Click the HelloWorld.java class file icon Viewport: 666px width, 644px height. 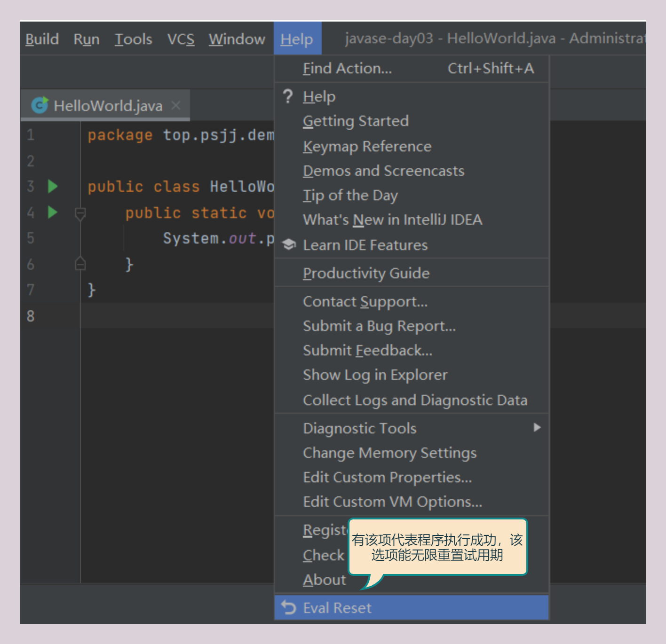40,105
